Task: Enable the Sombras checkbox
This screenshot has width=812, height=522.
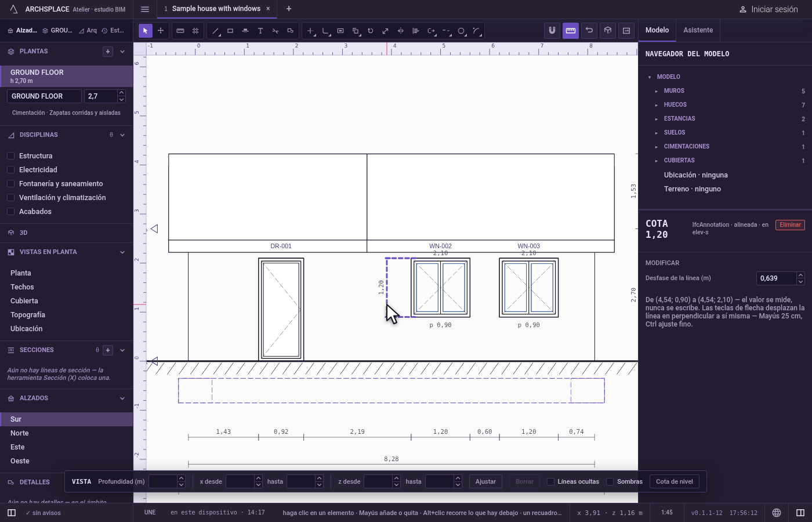Action: 610,481
